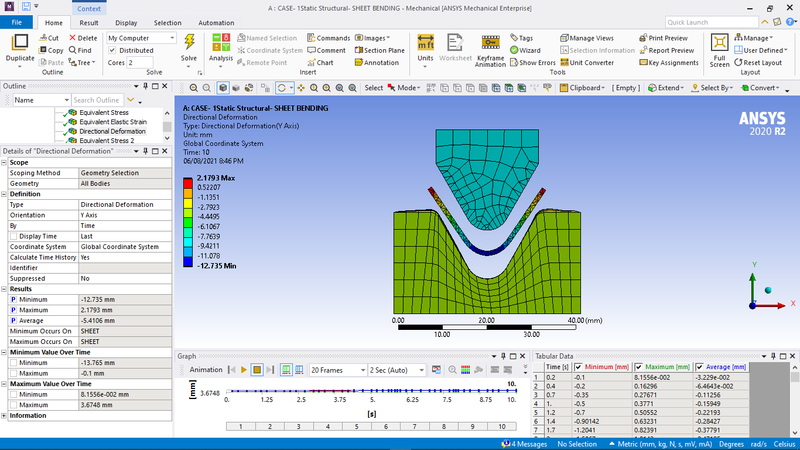Image resolution: width=800 pixels, height=450 pixels.
Task: Toggle Maximum column checkbox in Tabular Data
Action: point(638,367)
